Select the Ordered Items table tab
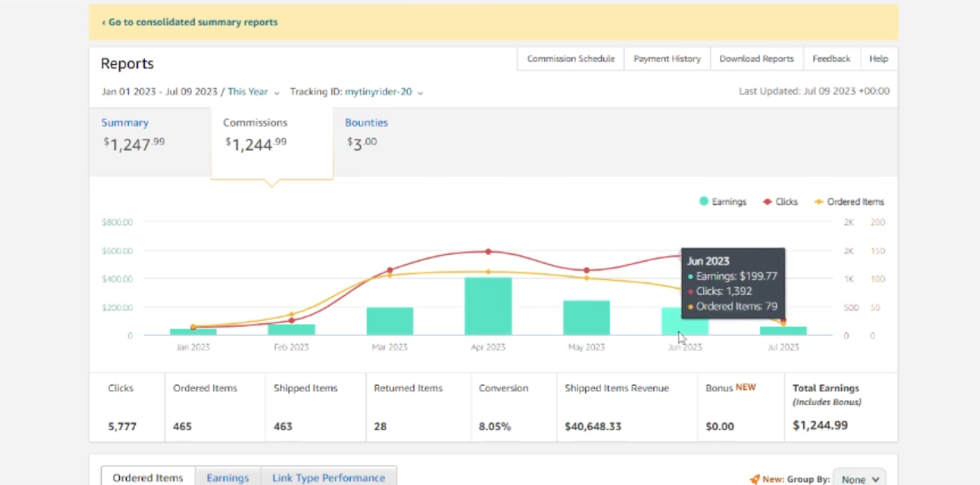This screenshot has height=485, width=980. coord(147,478)
